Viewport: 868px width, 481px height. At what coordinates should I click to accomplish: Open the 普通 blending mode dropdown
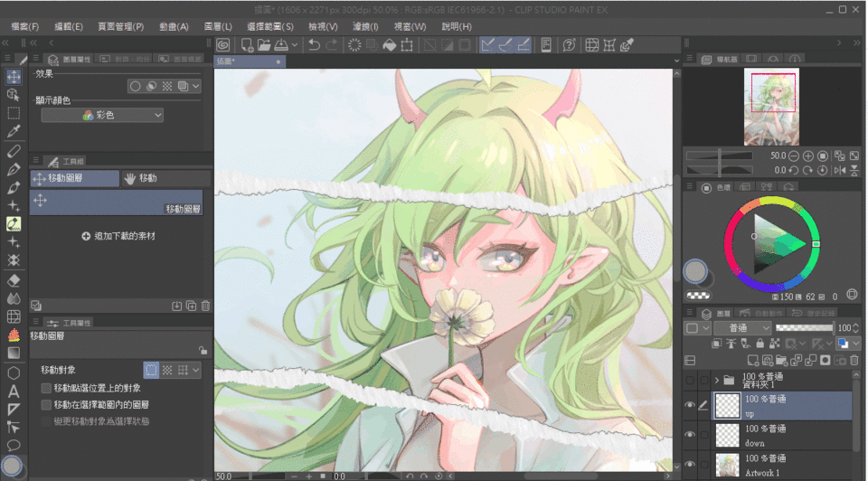741,328
